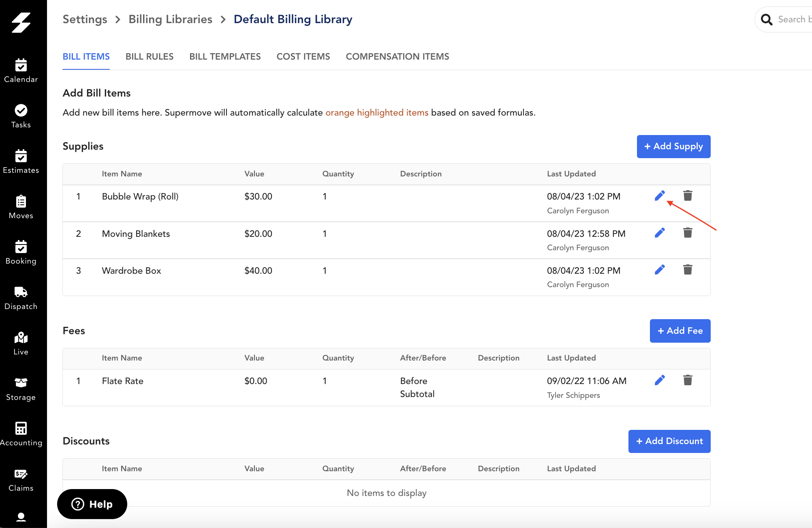
Task: Click the No items to display message
Action: click(387, 493)
